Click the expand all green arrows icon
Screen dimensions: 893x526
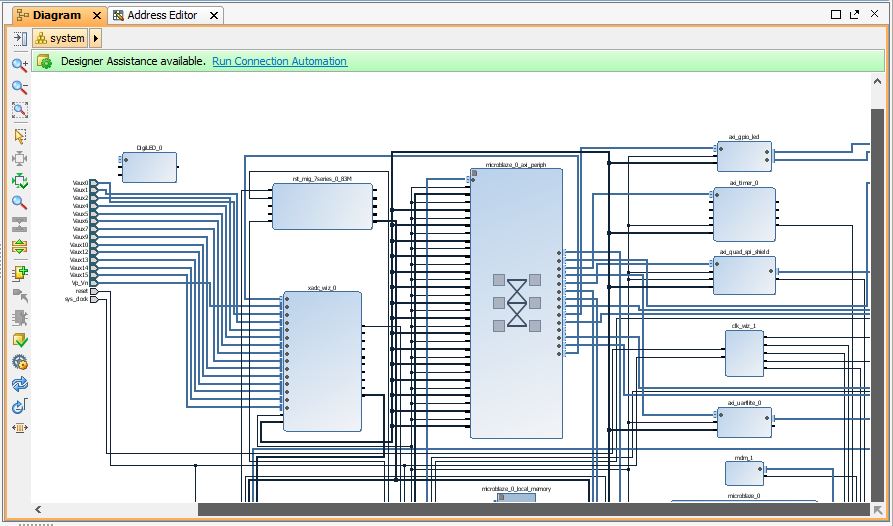20,247
